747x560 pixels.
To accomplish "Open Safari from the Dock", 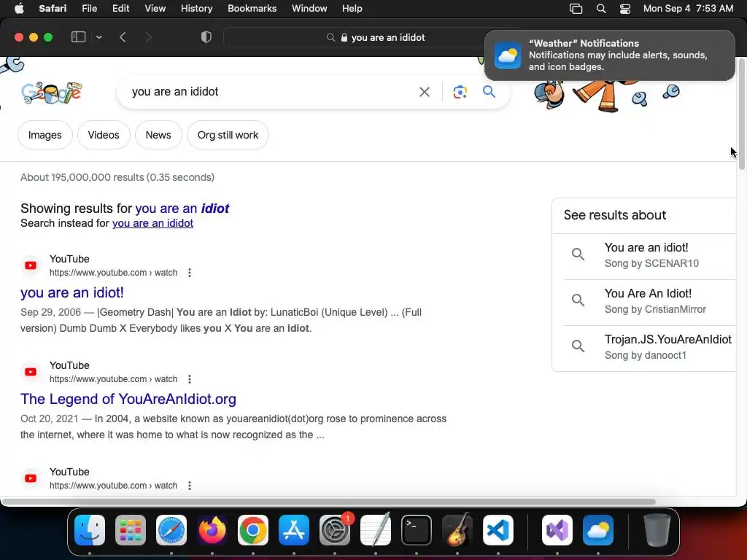I will pos(171,530).
